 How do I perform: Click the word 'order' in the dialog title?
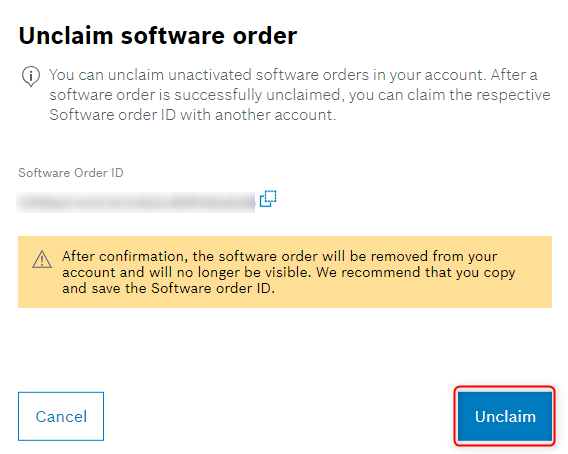coord(265,36)
